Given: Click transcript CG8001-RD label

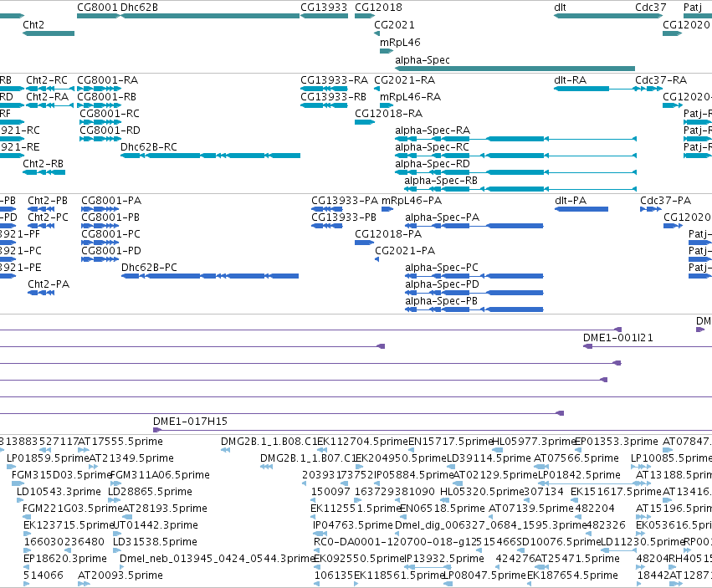Looking at the screenshot, I should (110, 130).
